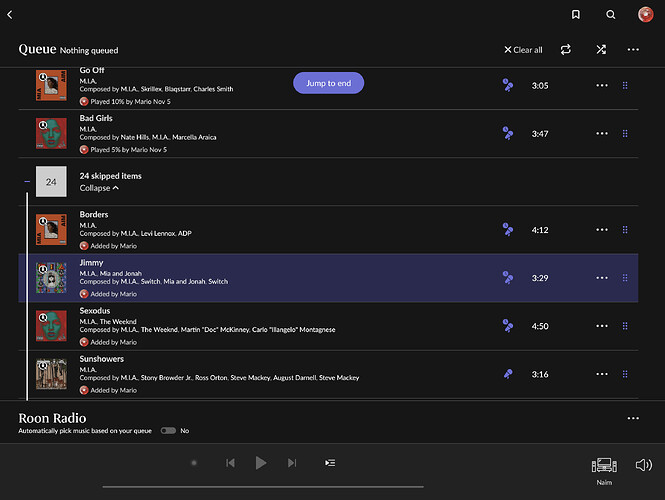
Task: Select the Jimmy album cover
Action: point(51,278)
